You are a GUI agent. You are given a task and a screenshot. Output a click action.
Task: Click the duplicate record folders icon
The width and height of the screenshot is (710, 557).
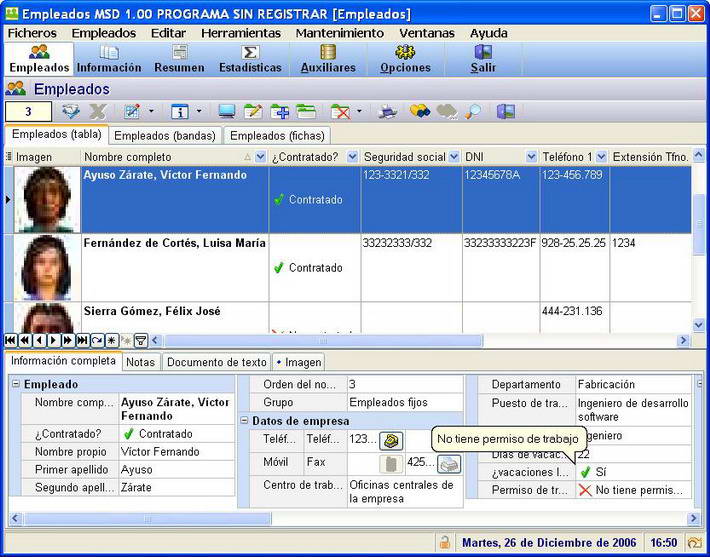pyautogui.click(x=306, y=111)
